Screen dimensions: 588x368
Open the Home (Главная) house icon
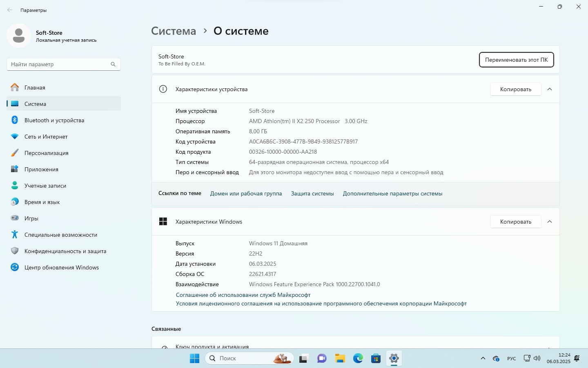click(x=15, y=87)
